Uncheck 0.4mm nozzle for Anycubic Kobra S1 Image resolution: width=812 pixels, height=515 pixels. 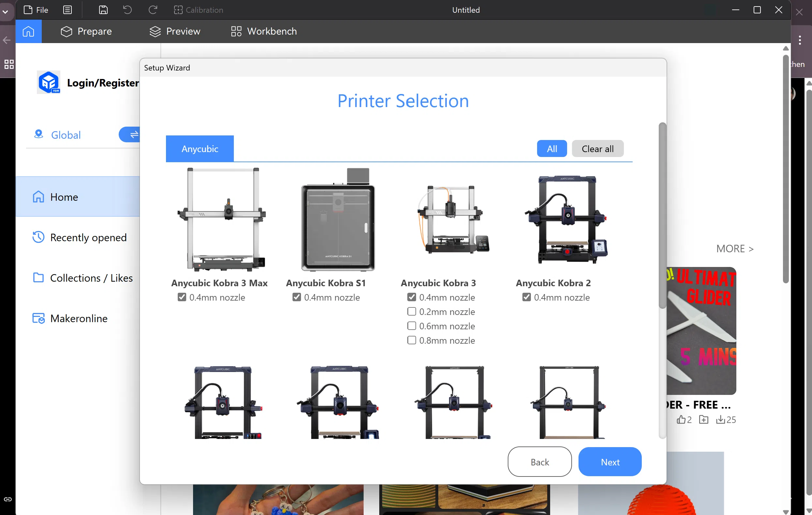point(296,297)
